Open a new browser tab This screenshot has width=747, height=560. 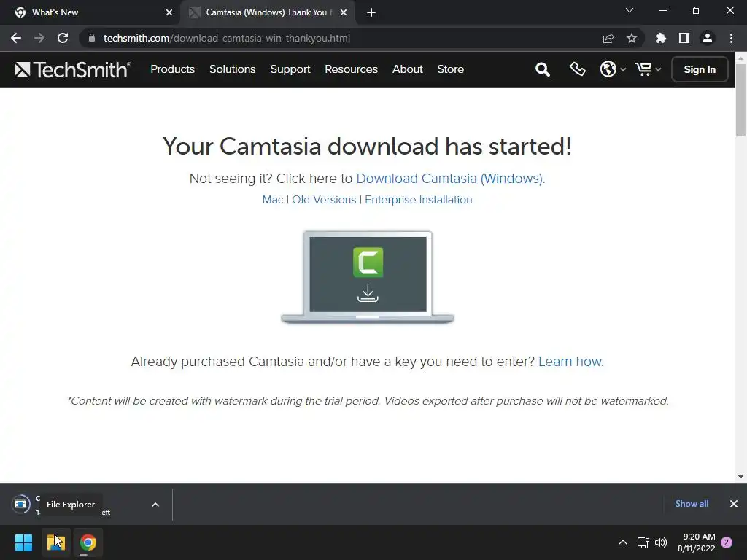(x=371, y=13)
